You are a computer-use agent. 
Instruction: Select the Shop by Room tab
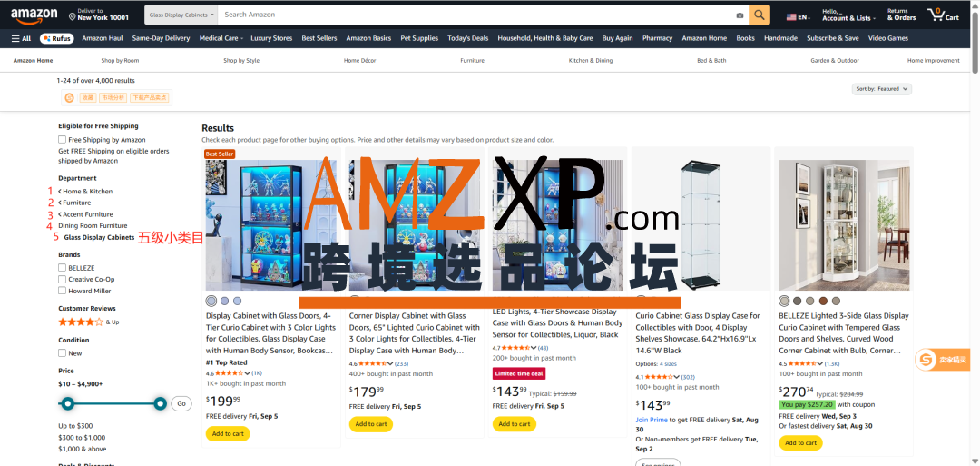[120, 61]
